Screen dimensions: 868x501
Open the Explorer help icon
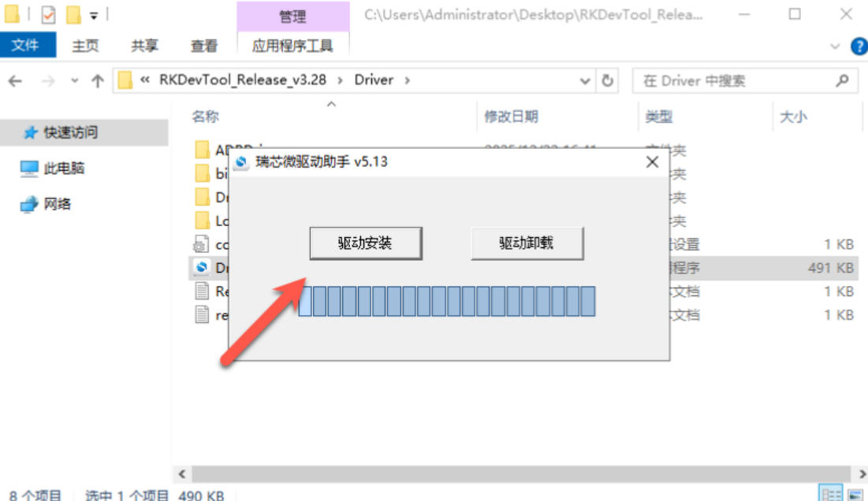click(x=859, y=46)
